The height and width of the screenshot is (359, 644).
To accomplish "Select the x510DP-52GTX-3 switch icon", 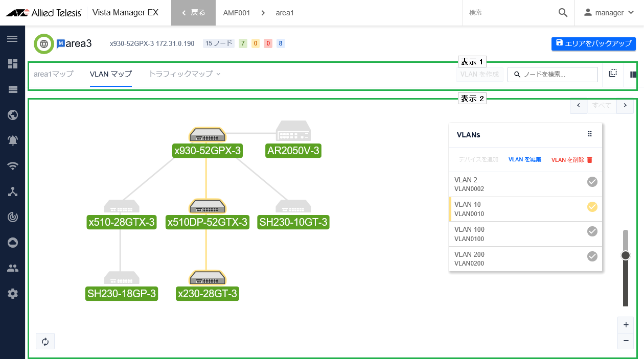I will pyautogui.click(x=207, y=206).
